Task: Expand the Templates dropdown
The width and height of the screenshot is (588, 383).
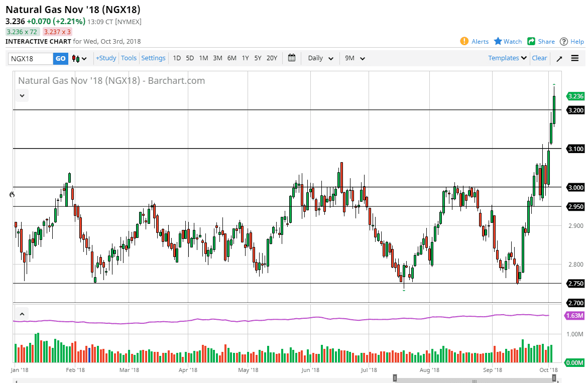Action: 507,58
